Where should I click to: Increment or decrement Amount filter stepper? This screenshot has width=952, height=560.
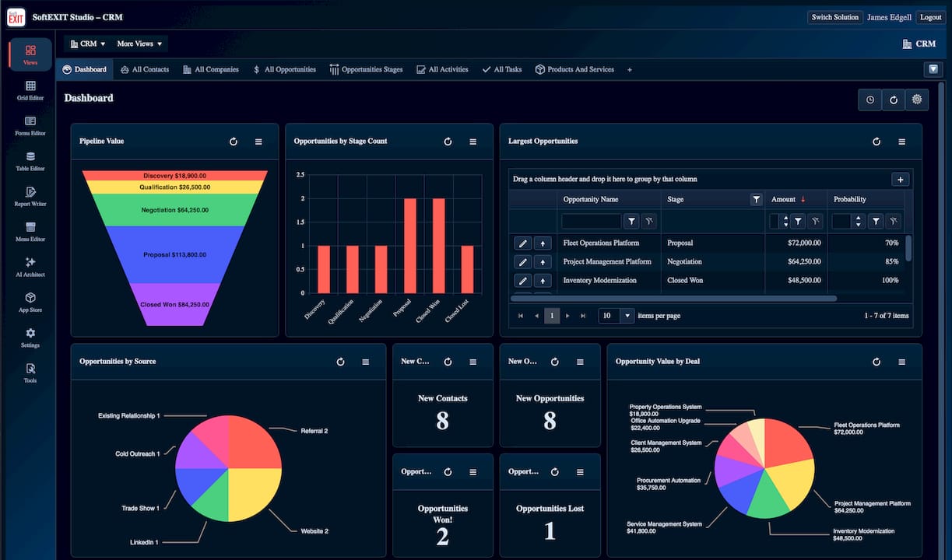pos(785,222)
